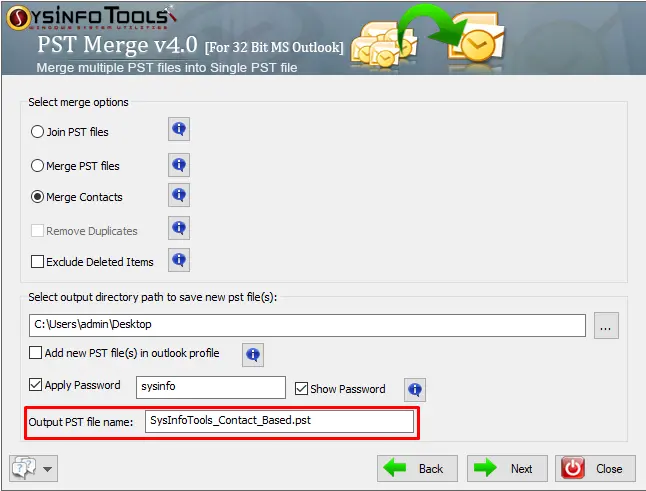Open info icon beside Show Password
This screenshot has width=646, height=491.
(415, 390)
